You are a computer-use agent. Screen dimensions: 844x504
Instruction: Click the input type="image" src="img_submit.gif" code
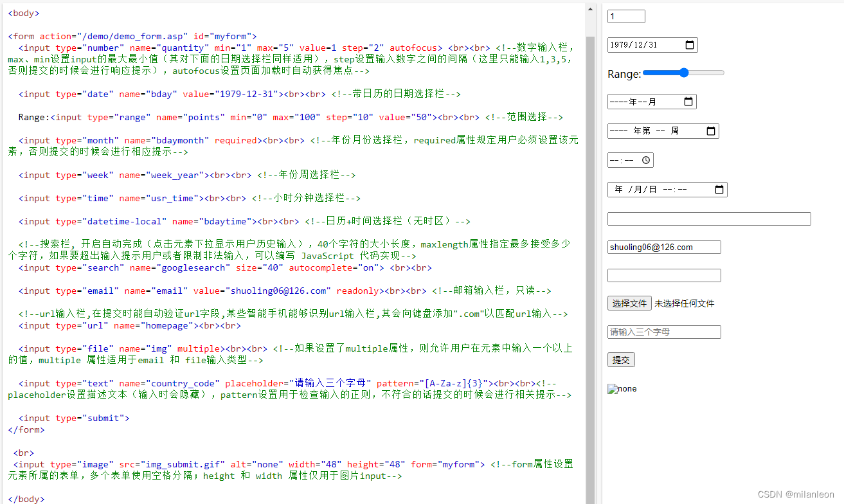click(x=249, y=464)
